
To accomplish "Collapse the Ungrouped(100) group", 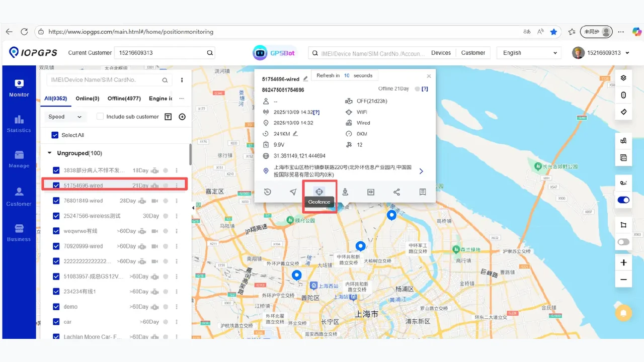I will 49,153.
